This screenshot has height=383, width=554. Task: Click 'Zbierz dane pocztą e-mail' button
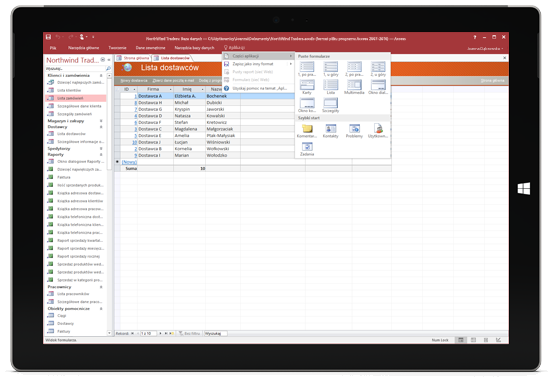[x=173, y=81]
